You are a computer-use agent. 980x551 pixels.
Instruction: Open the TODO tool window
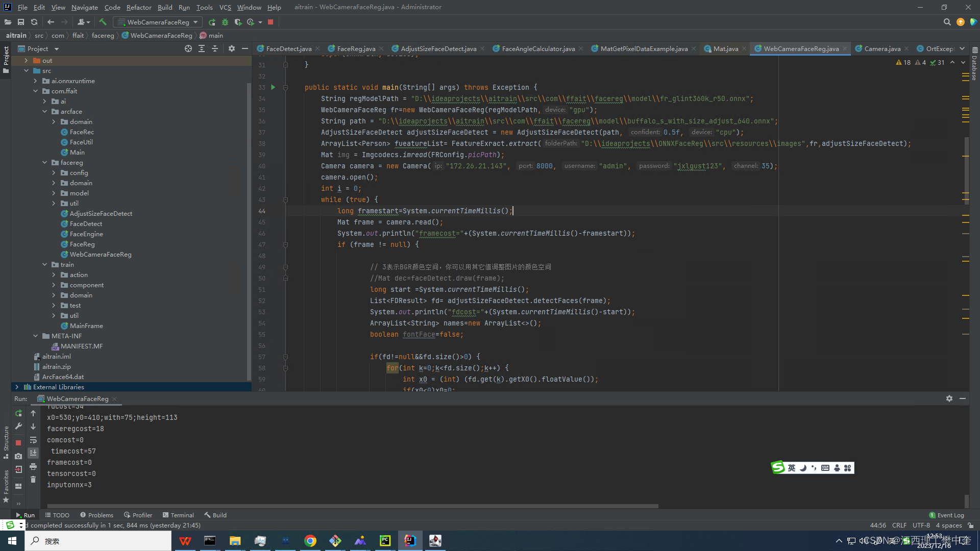tap(57, 515)
